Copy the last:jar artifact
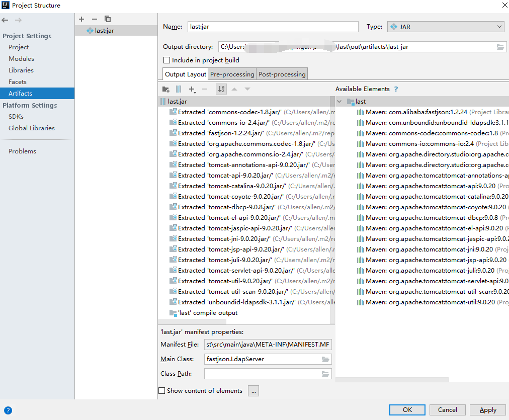This screenshot has width=509, height=420. point(108,19)
